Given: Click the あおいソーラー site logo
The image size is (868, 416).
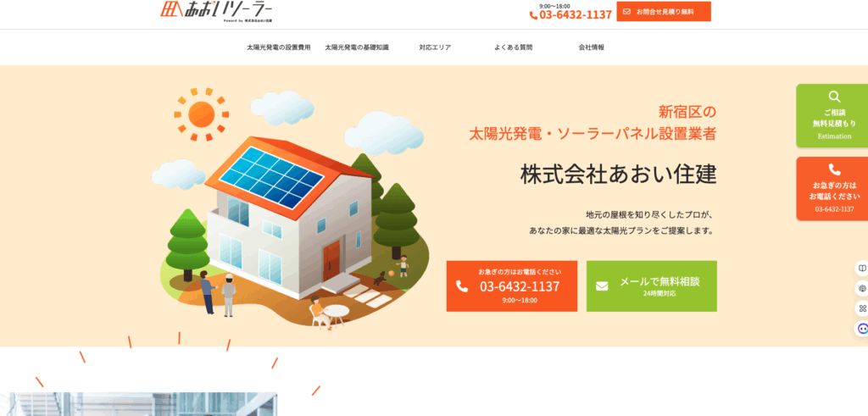Looking at the screenshot, I should (x=216, y=11).
